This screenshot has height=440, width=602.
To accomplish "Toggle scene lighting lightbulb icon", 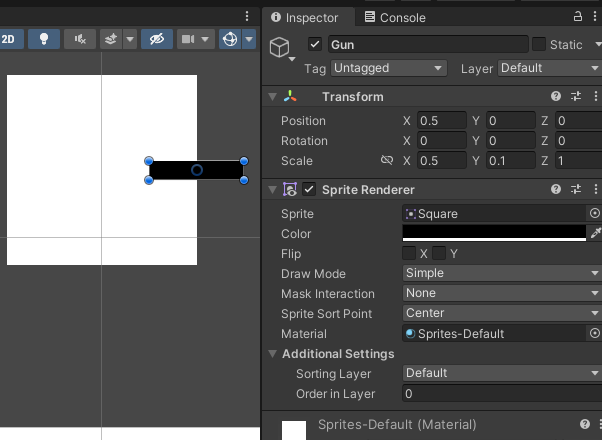I will 44,39.
